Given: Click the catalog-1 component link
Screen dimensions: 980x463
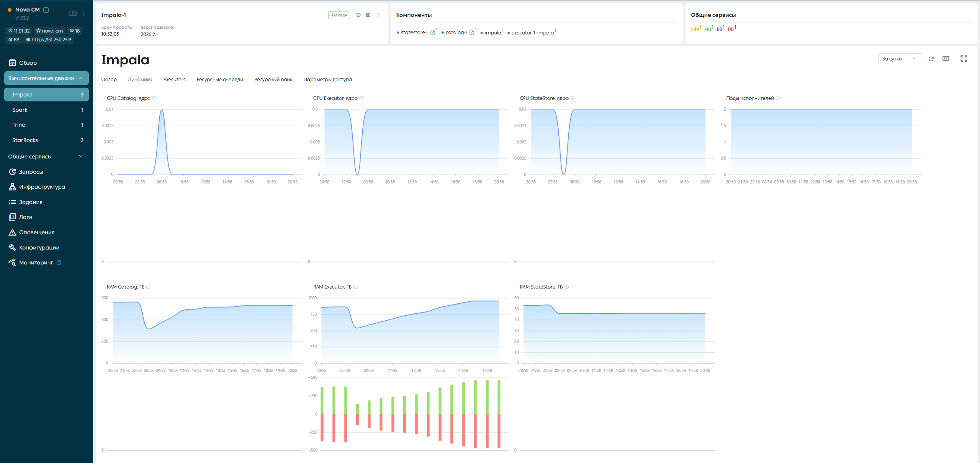Looking at the screenshot, I should point(456,33).
